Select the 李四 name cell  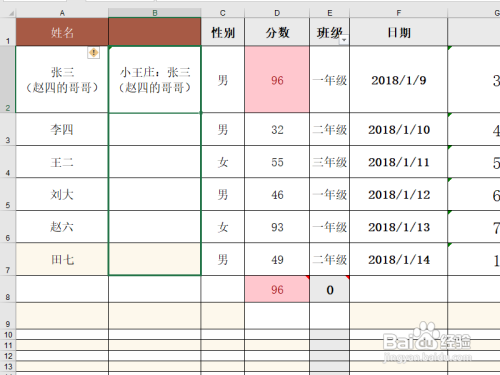pos(62,129)
